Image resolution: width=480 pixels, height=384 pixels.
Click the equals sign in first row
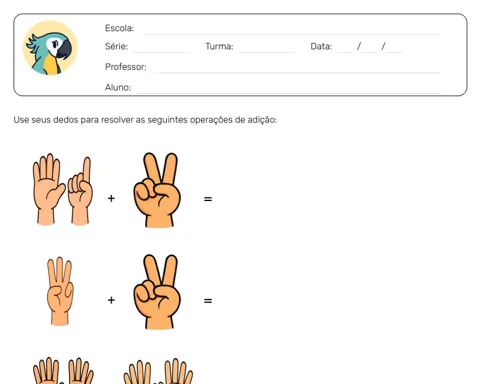point(208,199)
